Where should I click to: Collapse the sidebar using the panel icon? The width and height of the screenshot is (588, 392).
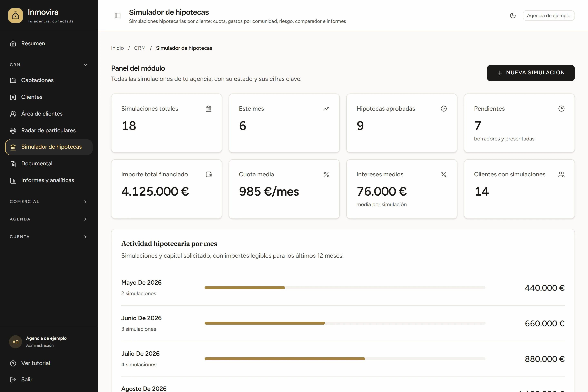118,16
